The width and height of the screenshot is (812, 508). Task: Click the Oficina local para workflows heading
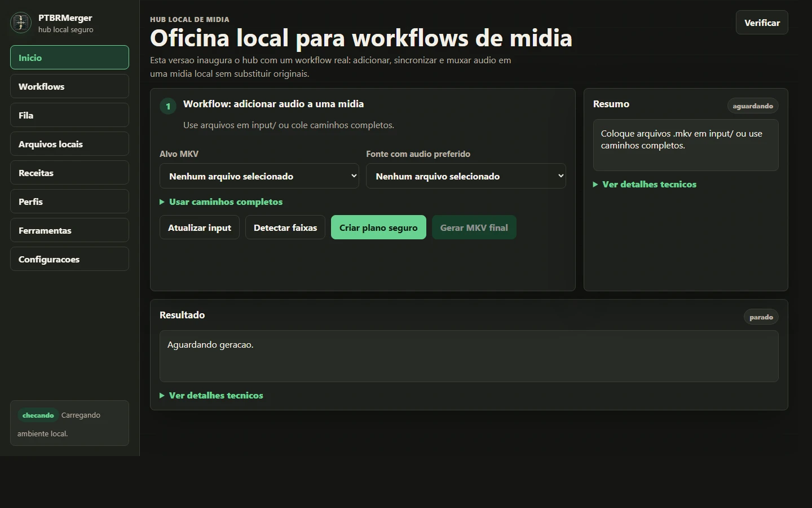coord(361,38)
